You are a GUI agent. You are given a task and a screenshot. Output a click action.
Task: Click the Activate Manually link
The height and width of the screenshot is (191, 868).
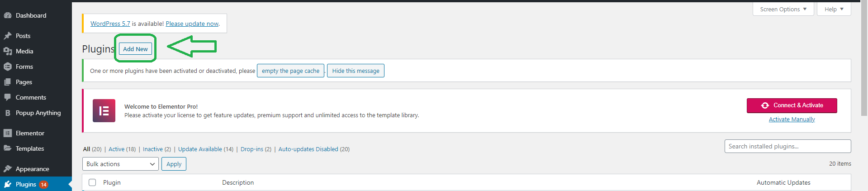coord(792,119)
